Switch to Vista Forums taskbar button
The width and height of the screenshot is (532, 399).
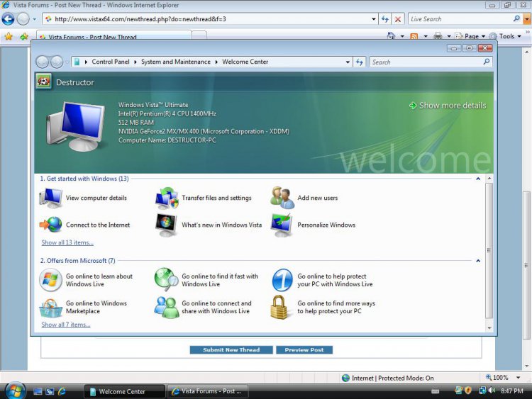pyautogui.click(x=208, y=391)
